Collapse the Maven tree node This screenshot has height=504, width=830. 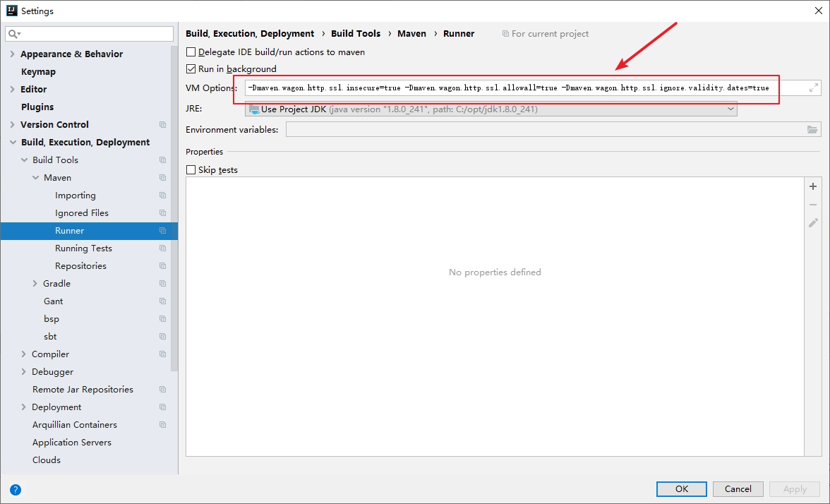(35, 178)
